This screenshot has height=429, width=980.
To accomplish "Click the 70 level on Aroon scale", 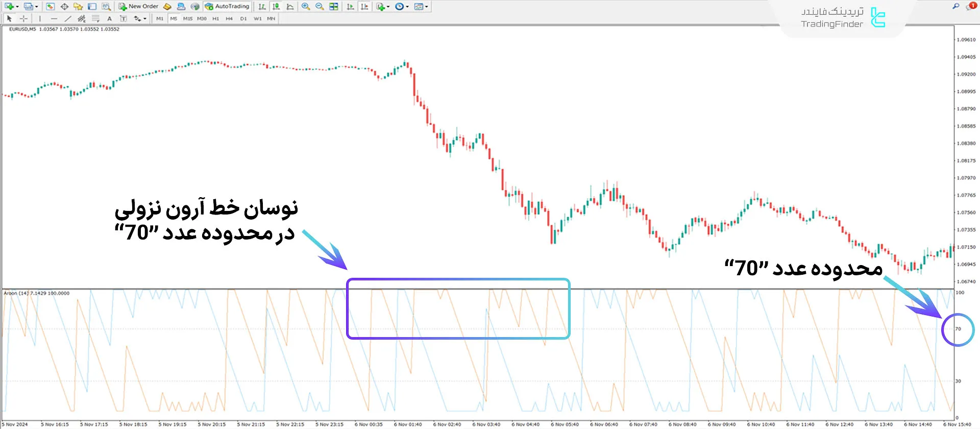I will [958, 329].
